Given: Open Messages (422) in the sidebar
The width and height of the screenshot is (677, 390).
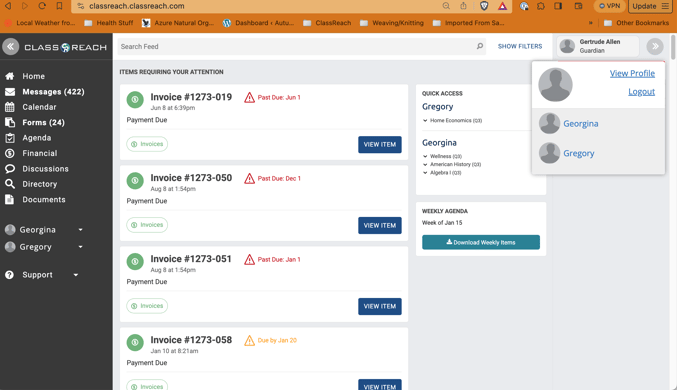Looking at the screenshot, I should click(54, 92).
